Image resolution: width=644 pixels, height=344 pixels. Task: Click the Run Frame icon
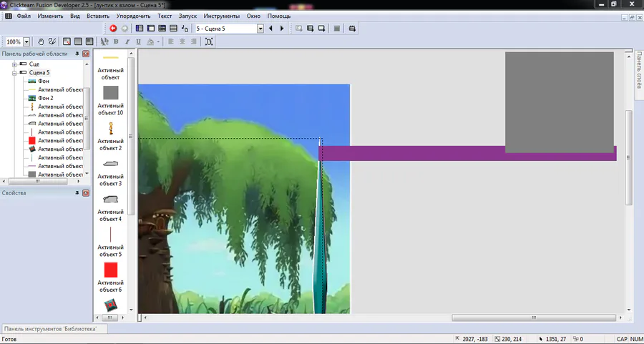[x=321, y=29]
